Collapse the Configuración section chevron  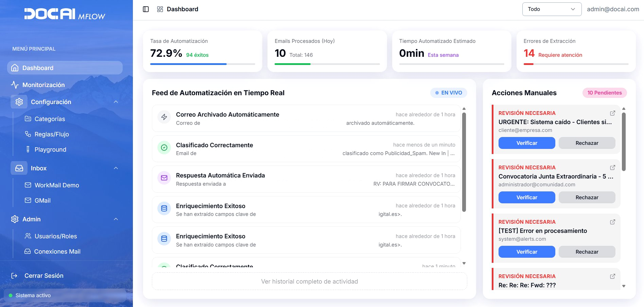click(116, 102)
